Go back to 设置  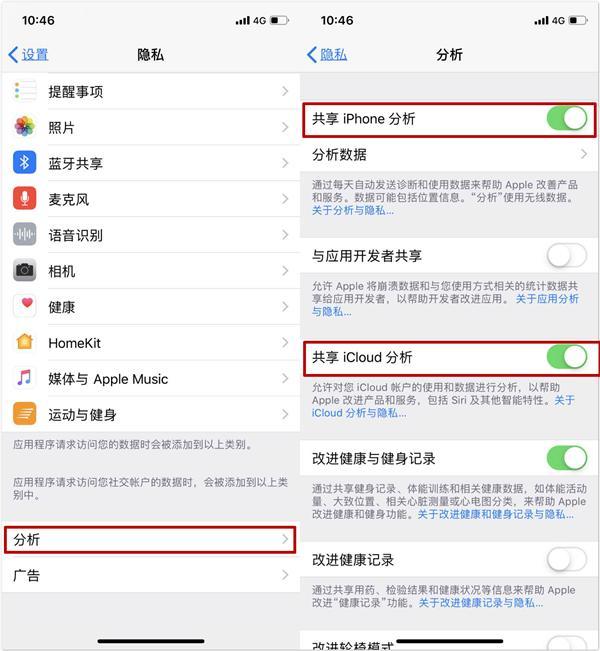click(x=28, y=55)
